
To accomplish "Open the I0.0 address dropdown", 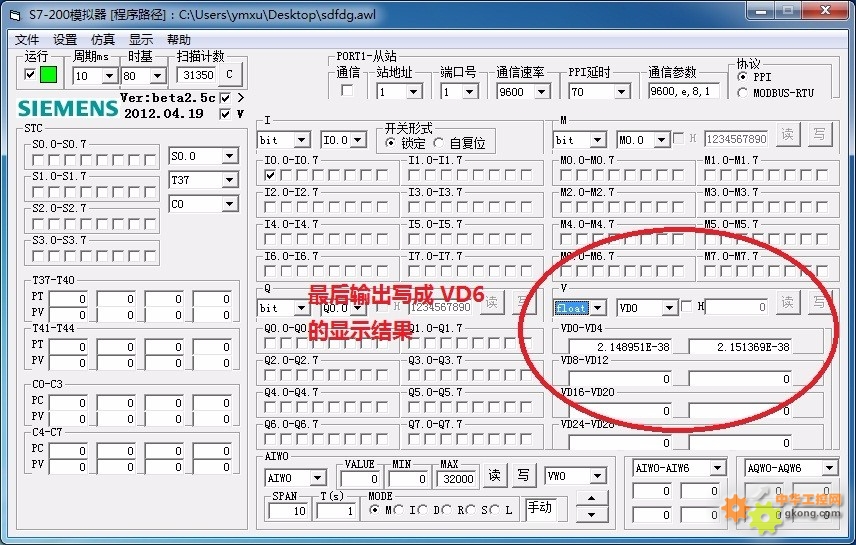I will [x=358, y=140].
